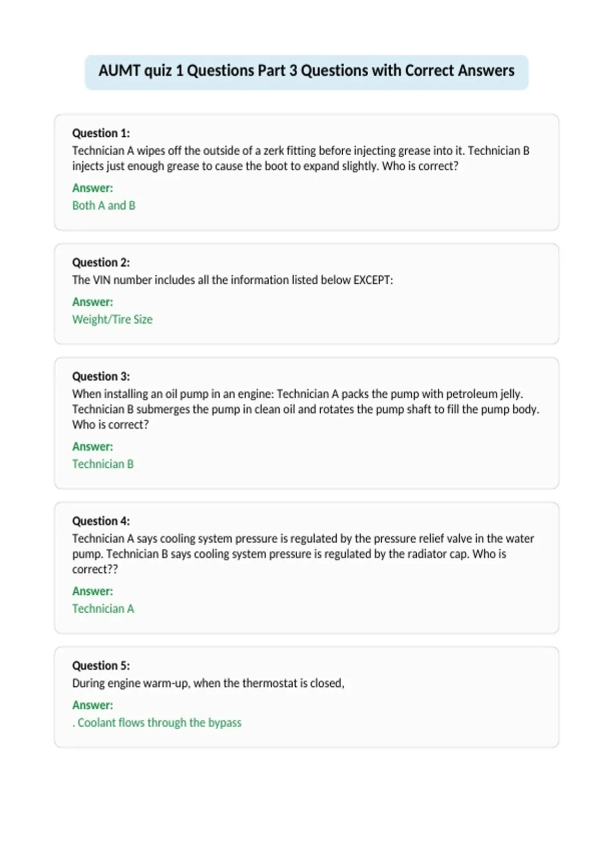Click the Answer label under Question 4
The image size is (613, 868).
[92, 591]
